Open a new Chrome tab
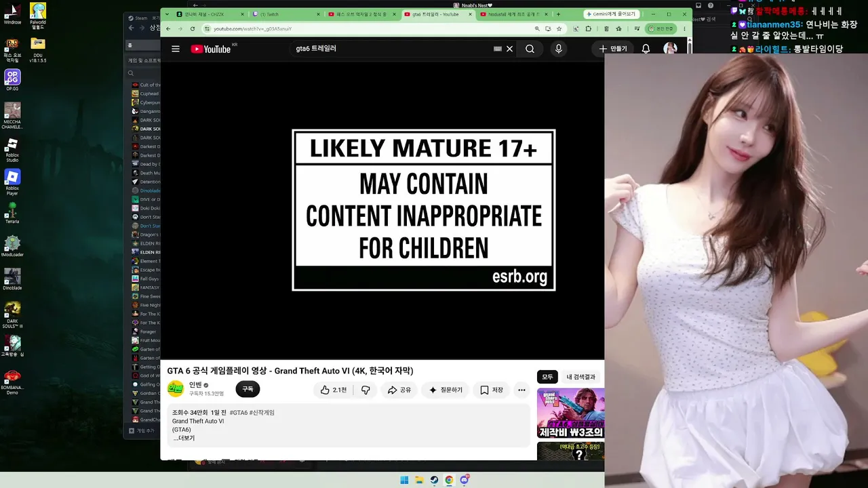Image resolution: width=868 pixels, height=488 pixels. (558, 14)
